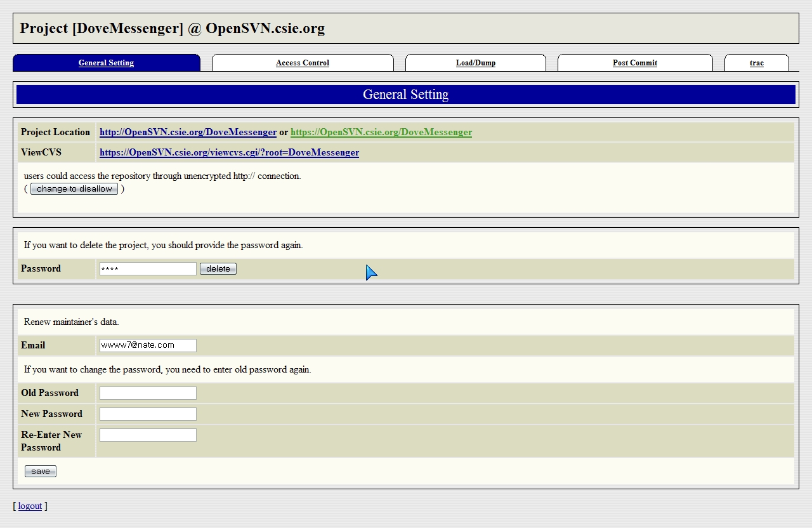
Task: Open the Access Control tab
Action: tap(303, 63)
